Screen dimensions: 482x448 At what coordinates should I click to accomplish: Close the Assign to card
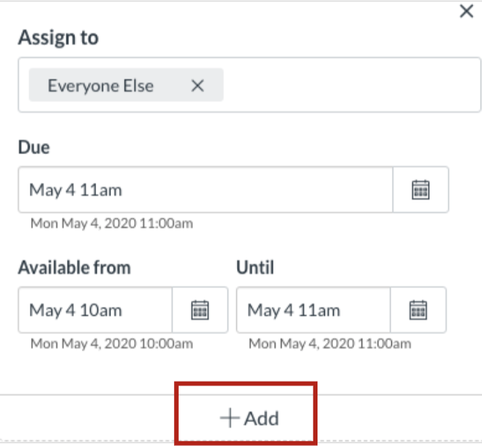coord(466,12)
